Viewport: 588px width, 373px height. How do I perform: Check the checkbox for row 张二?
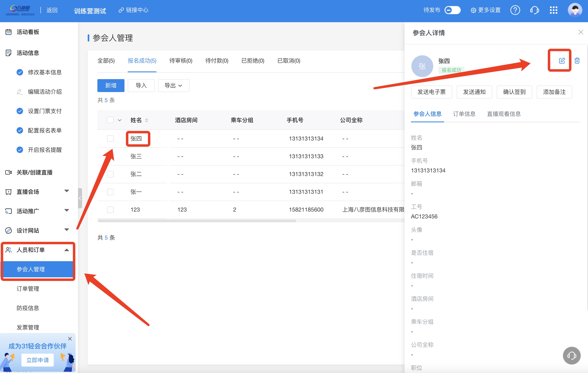[110, 174]
